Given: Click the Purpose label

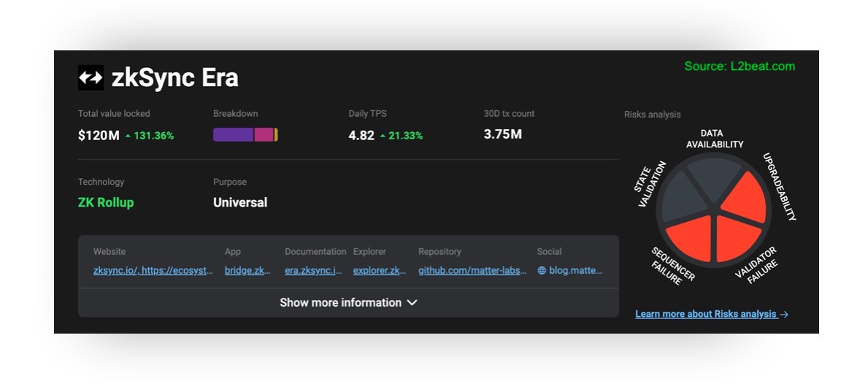Looking at the screenshot, I should click(230, 182).
